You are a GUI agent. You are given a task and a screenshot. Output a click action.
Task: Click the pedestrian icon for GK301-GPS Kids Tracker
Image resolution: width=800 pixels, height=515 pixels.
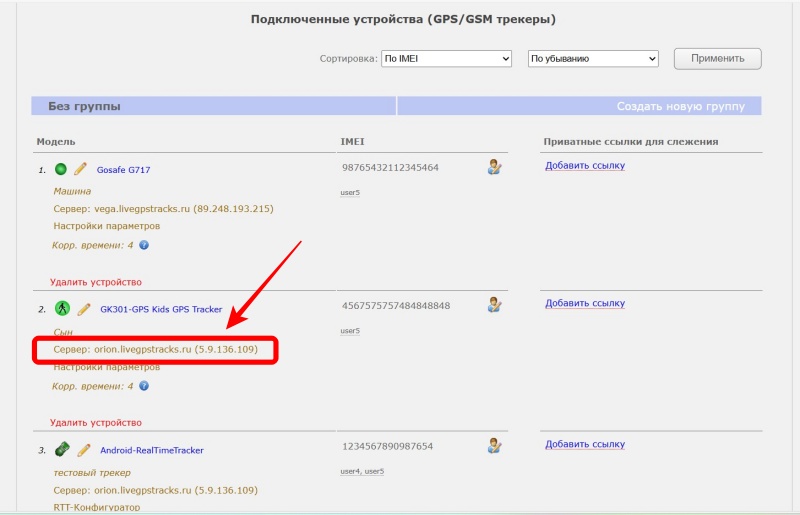(62, 308)
